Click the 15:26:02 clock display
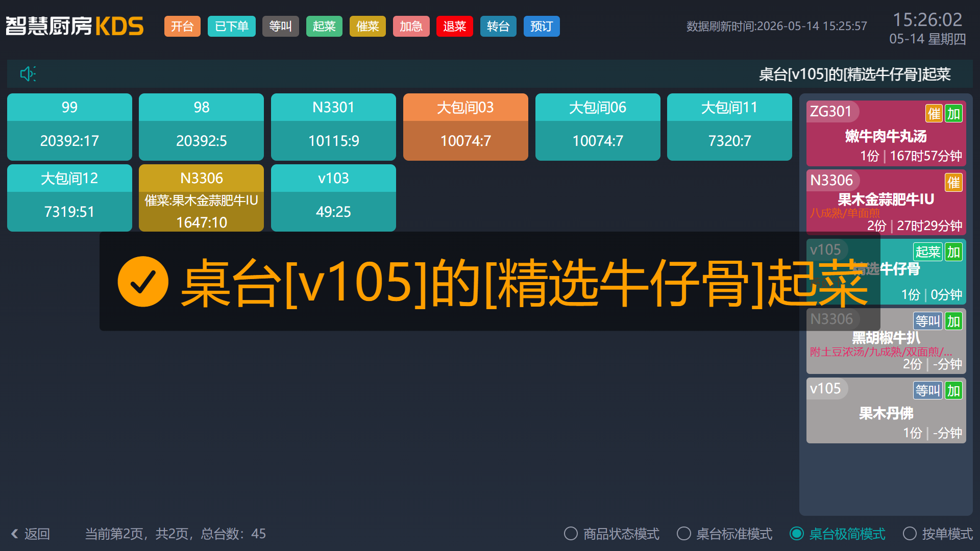The height and width of the screenshot is (551, 980). coord(927,20)
